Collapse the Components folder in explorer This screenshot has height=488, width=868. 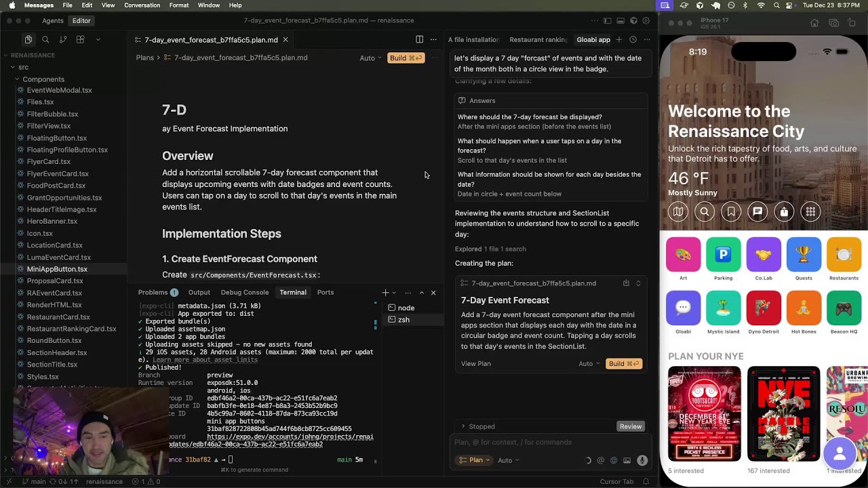[43, 79]
